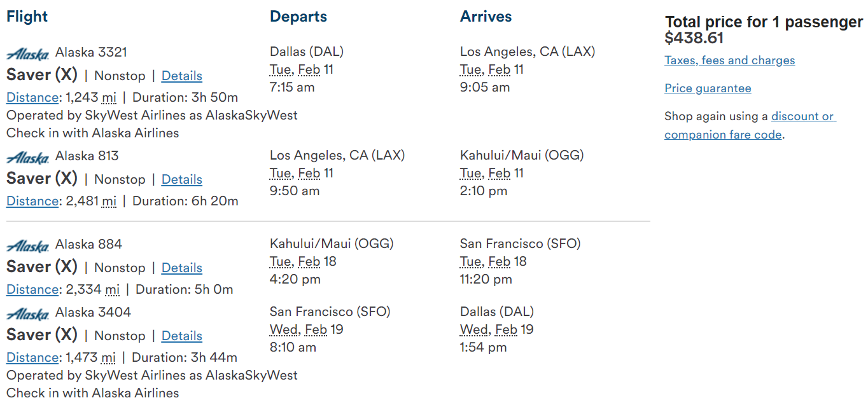View Details of Alaska 3404 flight
The height and width of the screenshot is (412, 868).
point(181,336)
